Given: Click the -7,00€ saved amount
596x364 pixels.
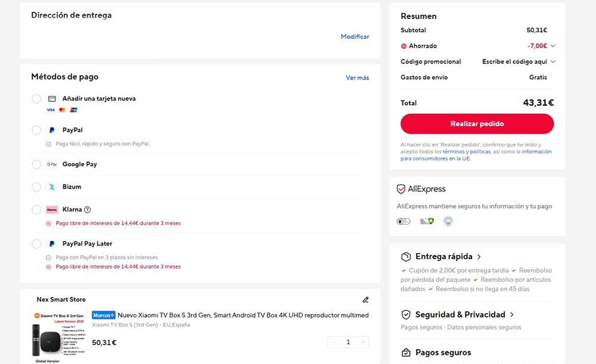Looking at the screenshot, I should click(x=537, y=46).
